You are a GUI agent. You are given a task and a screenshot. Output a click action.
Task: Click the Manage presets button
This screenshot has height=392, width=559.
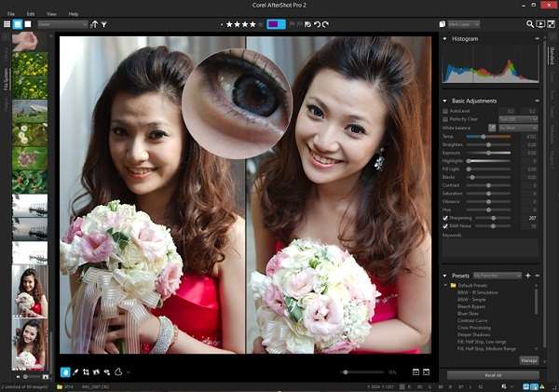(528, 358)
